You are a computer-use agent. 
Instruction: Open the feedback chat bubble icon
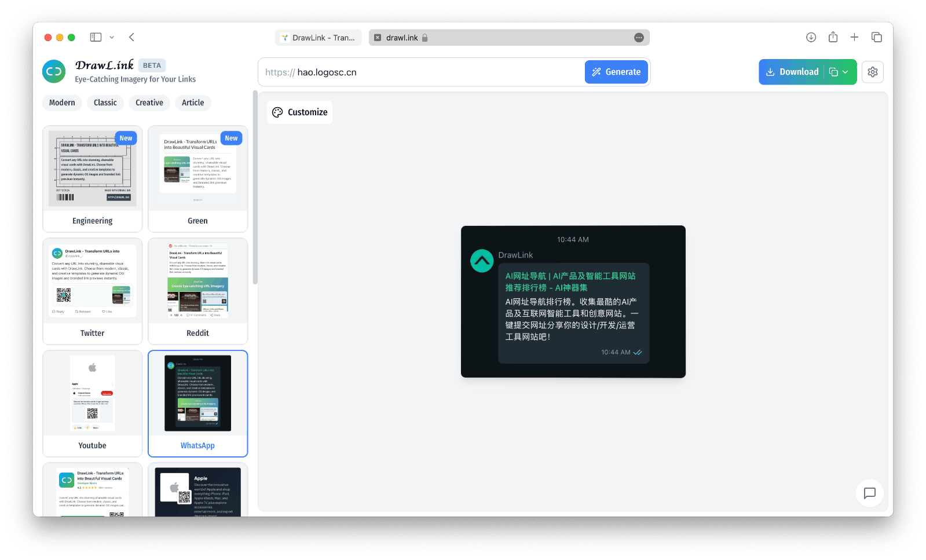click(x=869, y=493)
